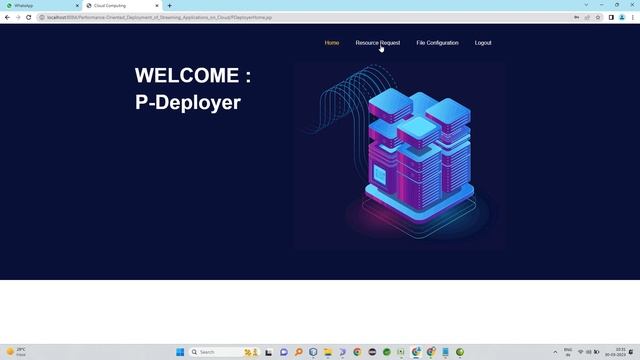Screen dimensions: 640x360
Task: Open File Explorer from the taskbar
Action: point(328,352)
